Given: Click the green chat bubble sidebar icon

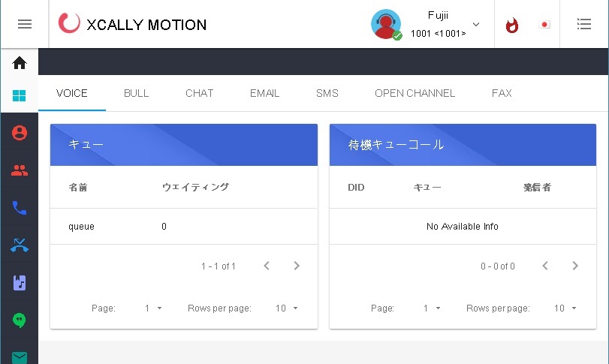Looking at the screenshot, I should (x=20, y=320).
